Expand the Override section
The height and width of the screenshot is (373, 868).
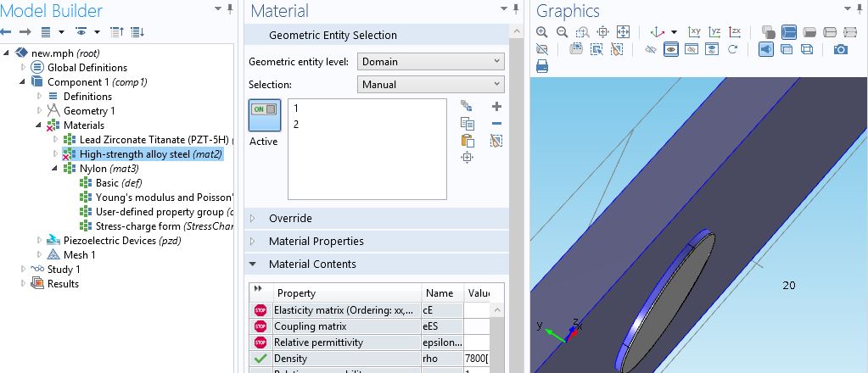coord(290,219)
